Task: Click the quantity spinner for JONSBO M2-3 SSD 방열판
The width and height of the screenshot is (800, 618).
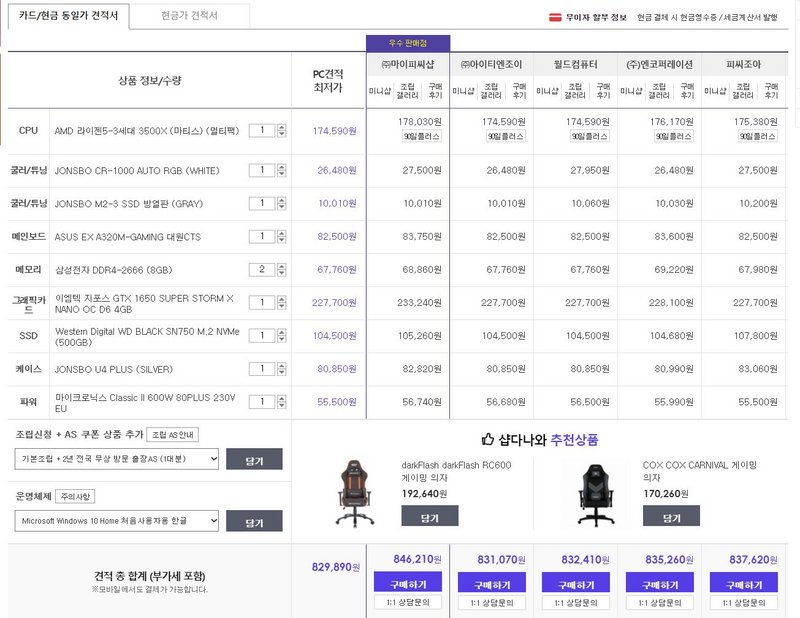Action: click(x=282, y=204)
